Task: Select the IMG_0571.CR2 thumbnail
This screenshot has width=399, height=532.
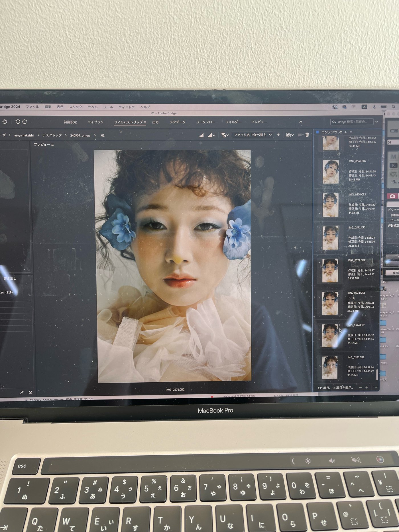Action: (x=330, y=237)
